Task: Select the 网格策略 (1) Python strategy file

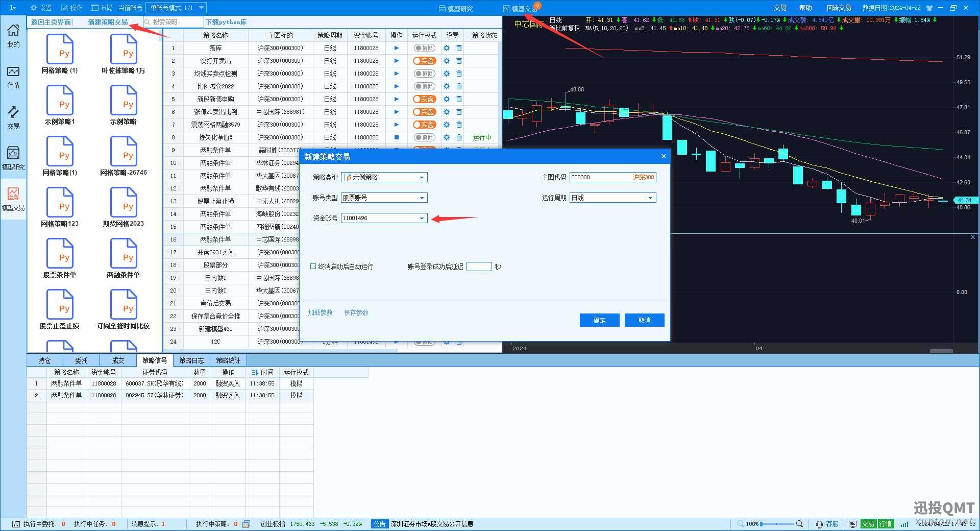Action: pos(60,54)
